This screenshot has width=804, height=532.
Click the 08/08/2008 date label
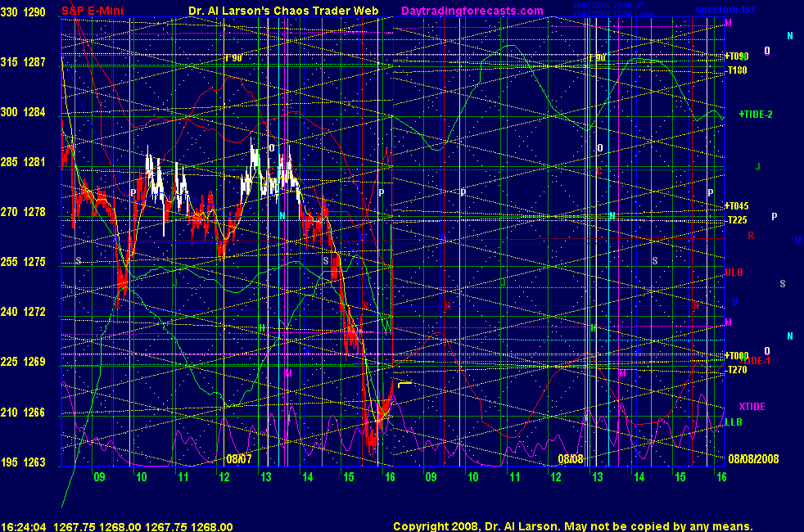coord(753,458)
